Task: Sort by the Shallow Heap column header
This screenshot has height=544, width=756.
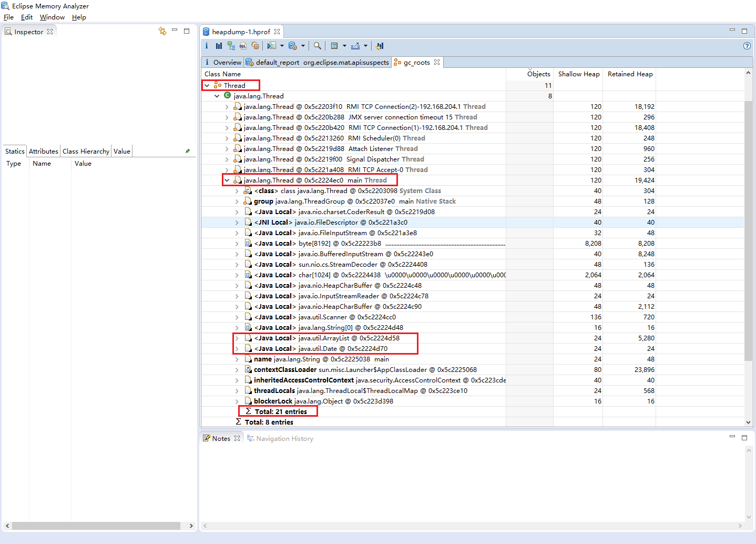Action: pyautogui.click(x=578, y=74)
